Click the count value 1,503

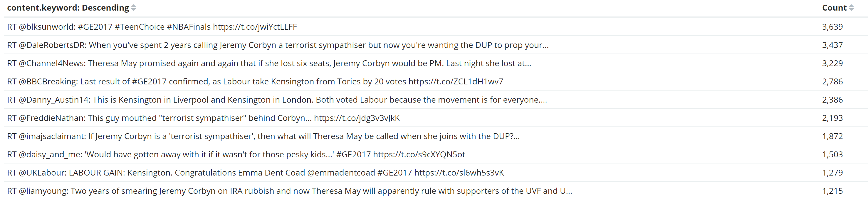(x=832, y=154)
